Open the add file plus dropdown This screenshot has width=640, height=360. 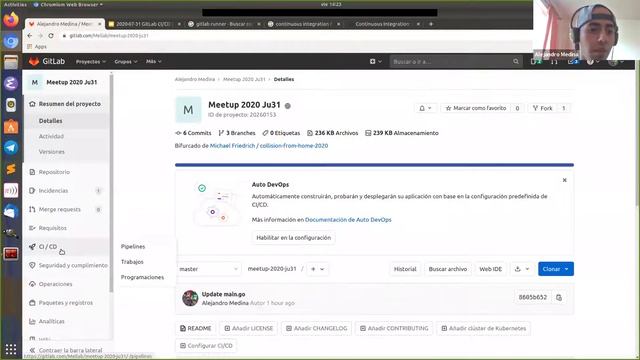pos(318,269)
